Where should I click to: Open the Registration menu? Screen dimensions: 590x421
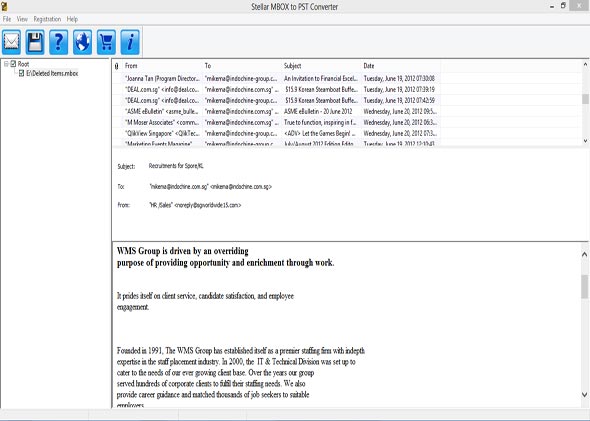[47, 19]
